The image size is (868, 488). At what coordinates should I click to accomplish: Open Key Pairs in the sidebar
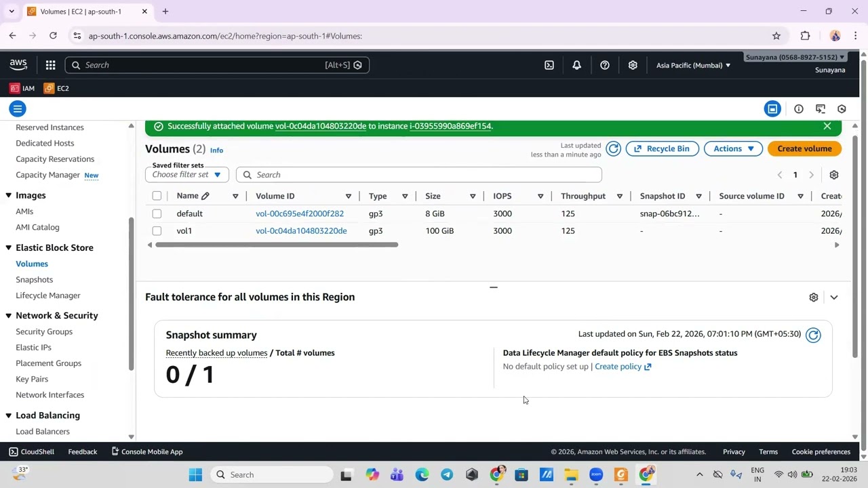coord(32,379)
